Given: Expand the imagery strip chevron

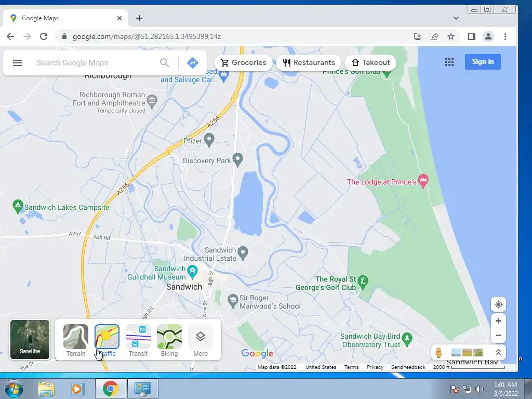Looking at the screenshot, I should coord(498,352).
